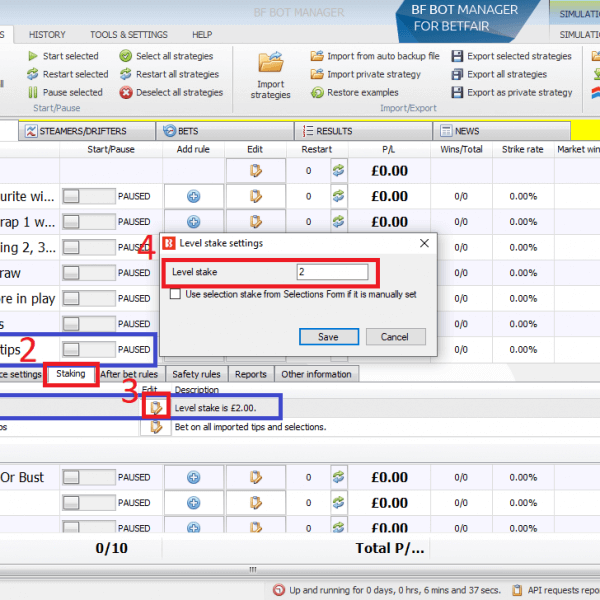Select the After bet rules tab
Viewport: 600px width, 600px height.
point(129,374)
